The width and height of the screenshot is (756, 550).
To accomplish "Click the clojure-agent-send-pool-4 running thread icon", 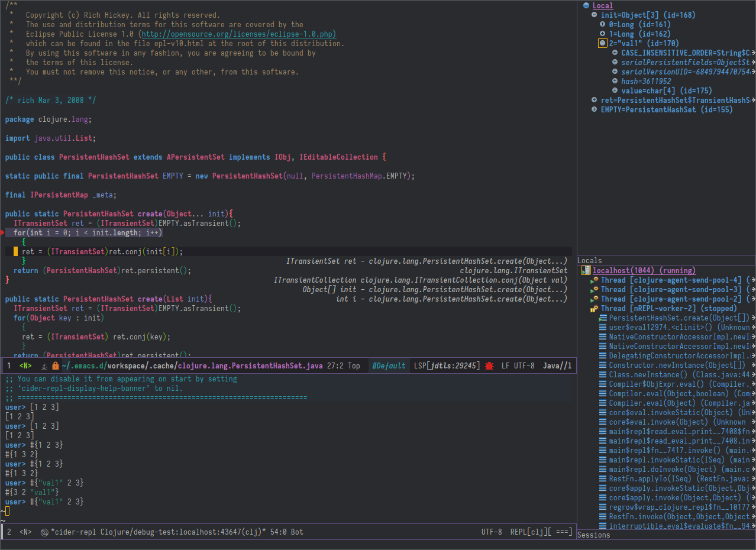I will [594, 280].
